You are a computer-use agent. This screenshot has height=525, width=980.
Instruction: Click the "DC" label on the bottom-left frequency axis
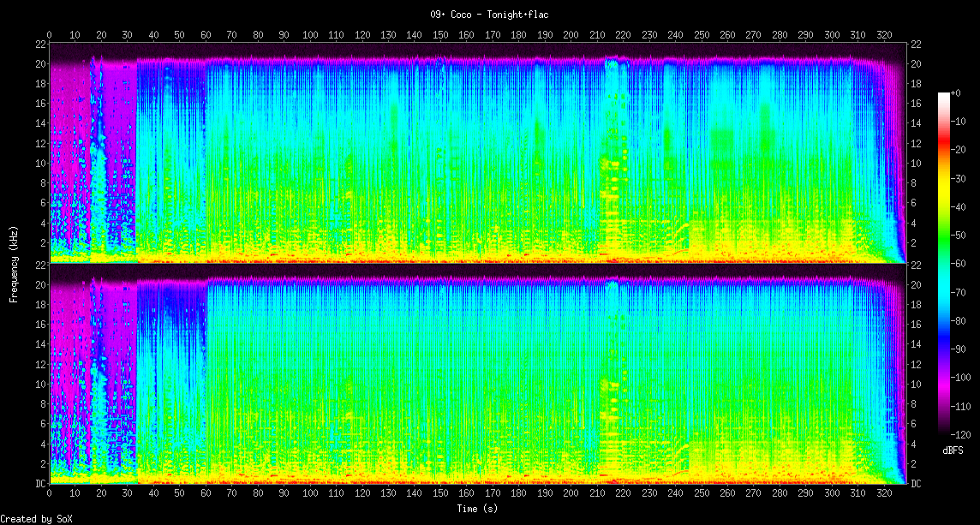coord(39,484)
